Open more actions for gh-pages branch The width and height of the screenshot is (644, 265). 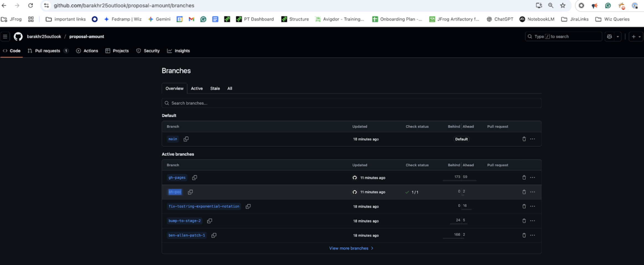pos(533,178)
